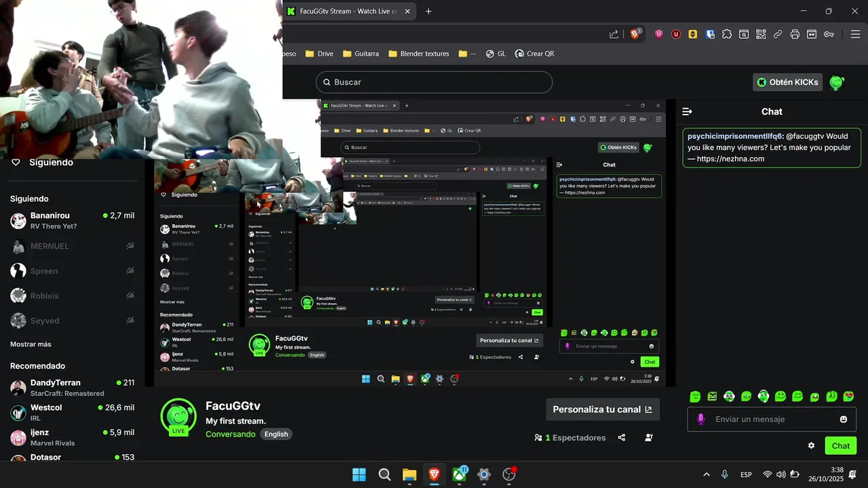Image resolution: width=868 pixels, height=488 pixels.
Task: Expand list with Mostrar más
Action: pos(31,344)
